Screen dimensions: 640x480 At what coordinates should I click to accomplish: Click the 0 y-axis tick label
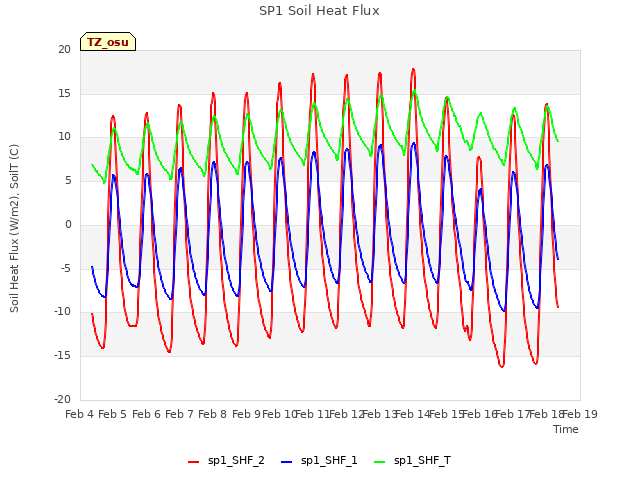(68, 224)
